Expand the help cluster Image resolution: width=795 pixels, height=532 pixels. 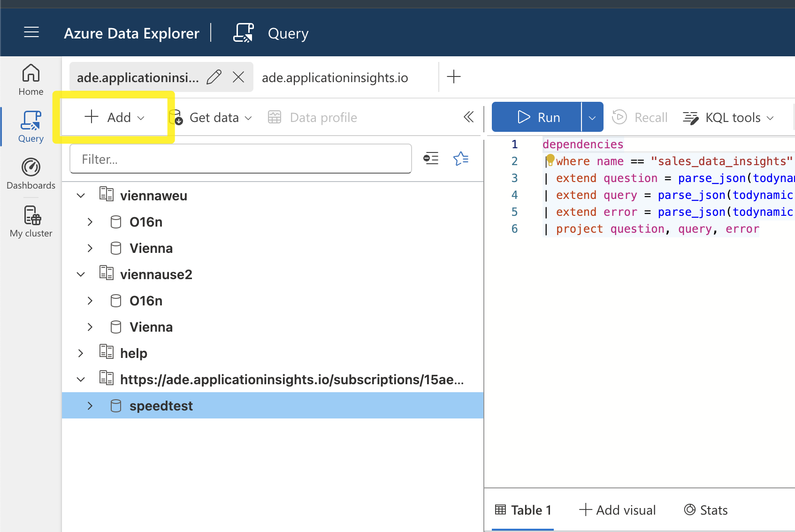click(x=81, y=353)
